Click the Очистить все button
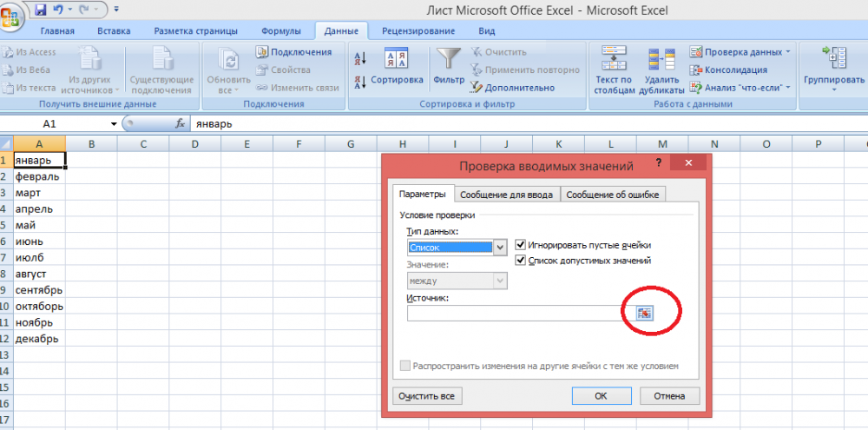 coord(426,395)
